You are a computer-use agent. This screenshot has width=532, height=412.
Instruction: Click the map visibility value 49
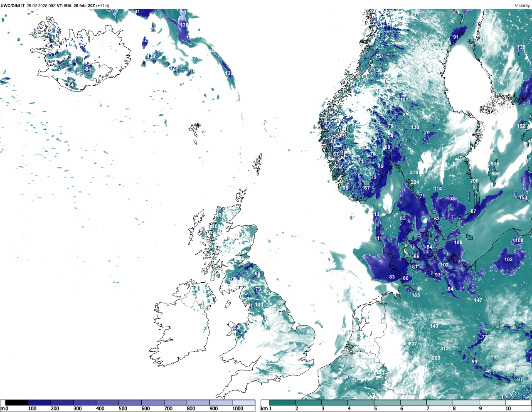click(x=381, y=166)
